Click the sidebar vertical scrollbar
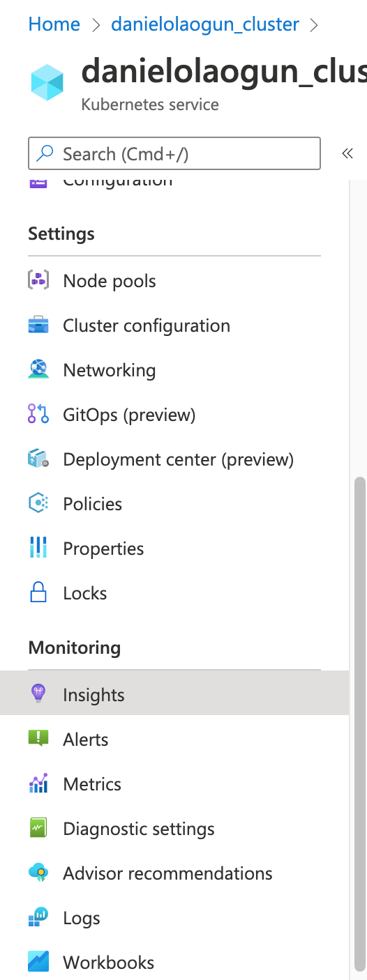This screenshot has height=980, width=367. tap(359, 723)
